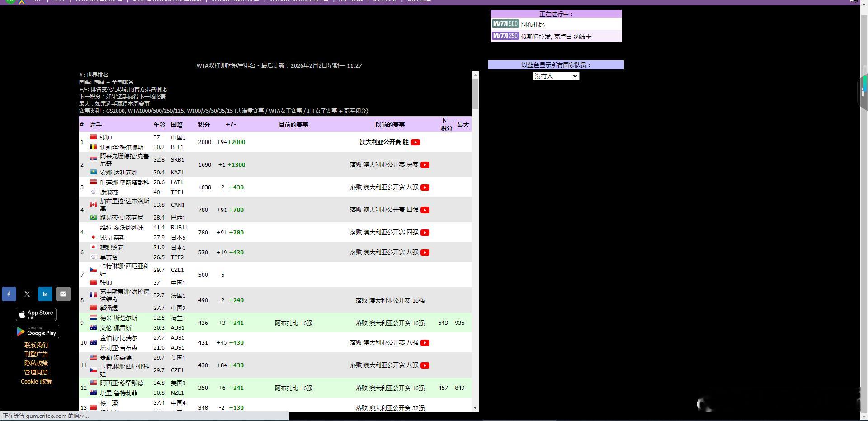This screenshot has height=421, width=868.
Task: Open 阿布扎比 tournament in ongoing list
Action: tap(533, 24)
